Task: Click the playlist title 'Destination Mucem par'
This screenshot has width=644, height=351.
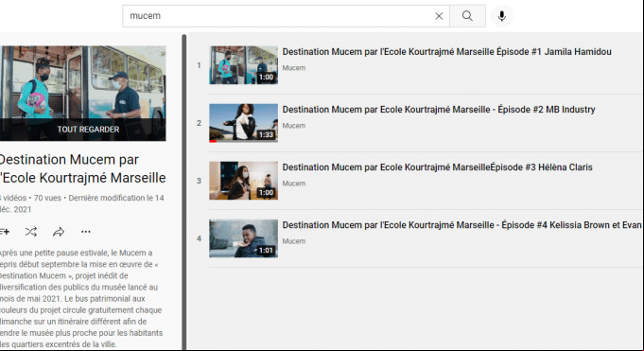Action: [x=69, y=160]
